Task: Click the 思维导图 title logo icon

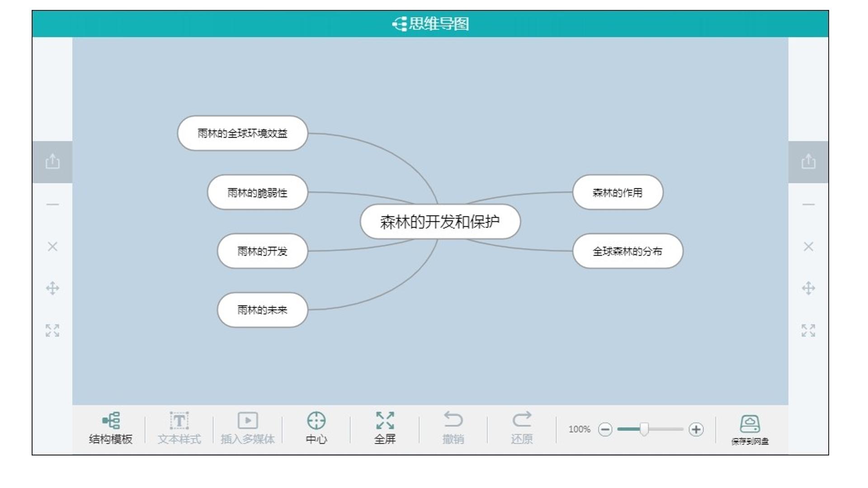Action: 400,24
